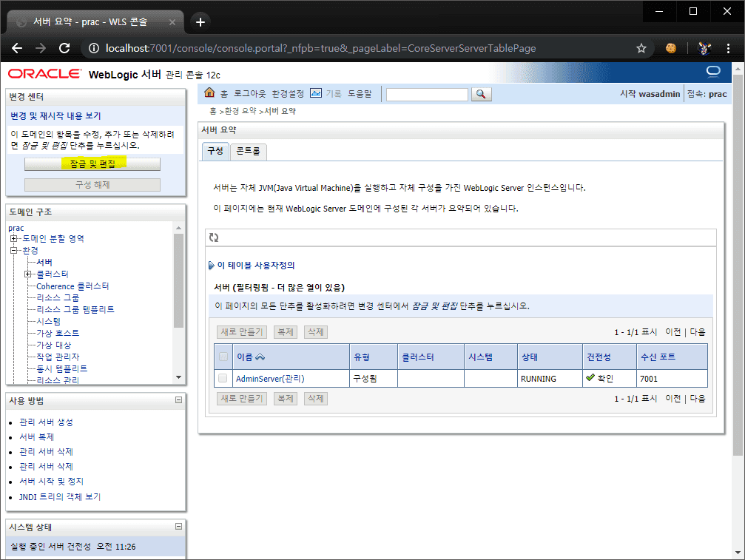Collapse the 시스템 상태 panel
Screen dimensions: 745x560
tap(178, 526)
